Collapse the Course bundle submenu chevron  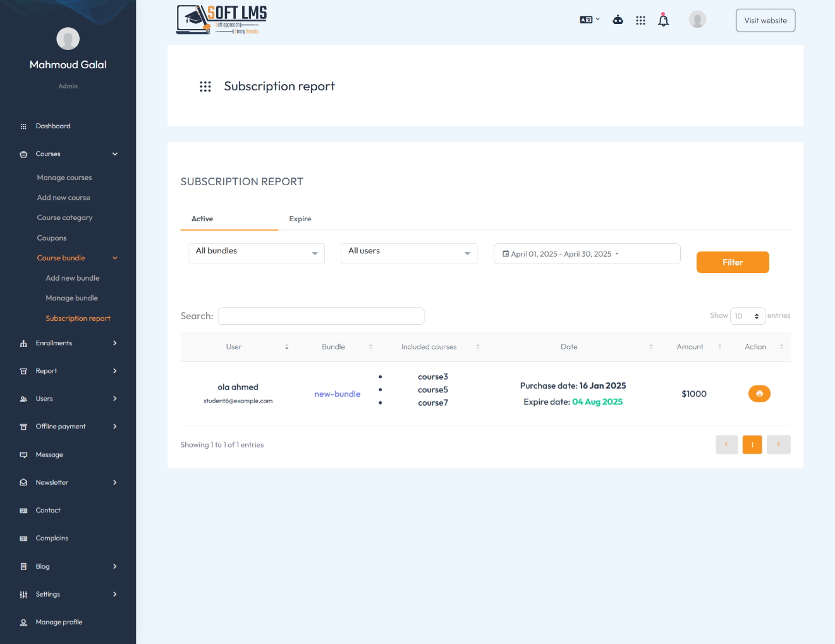pos(115,258)
